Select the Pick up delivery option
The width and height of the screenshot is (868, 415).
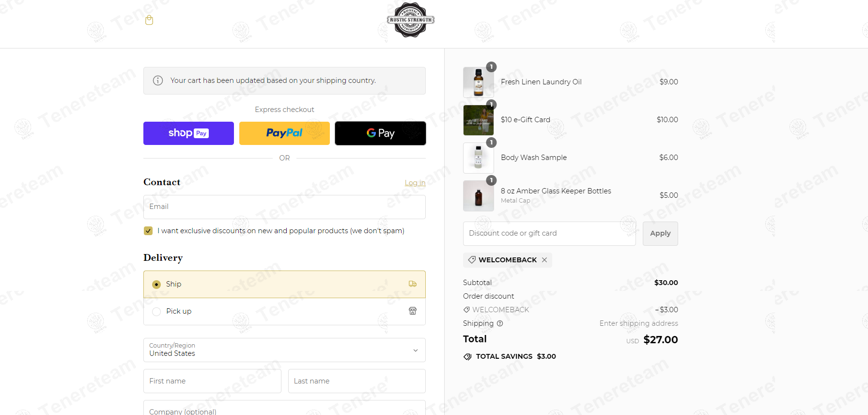284,311
